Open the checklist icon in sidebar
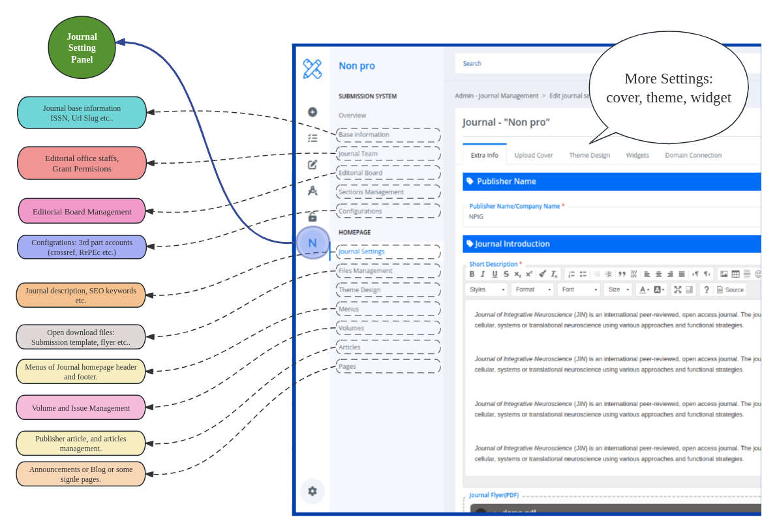The width and height of the screenshot is (777, 532). (312, 138)
